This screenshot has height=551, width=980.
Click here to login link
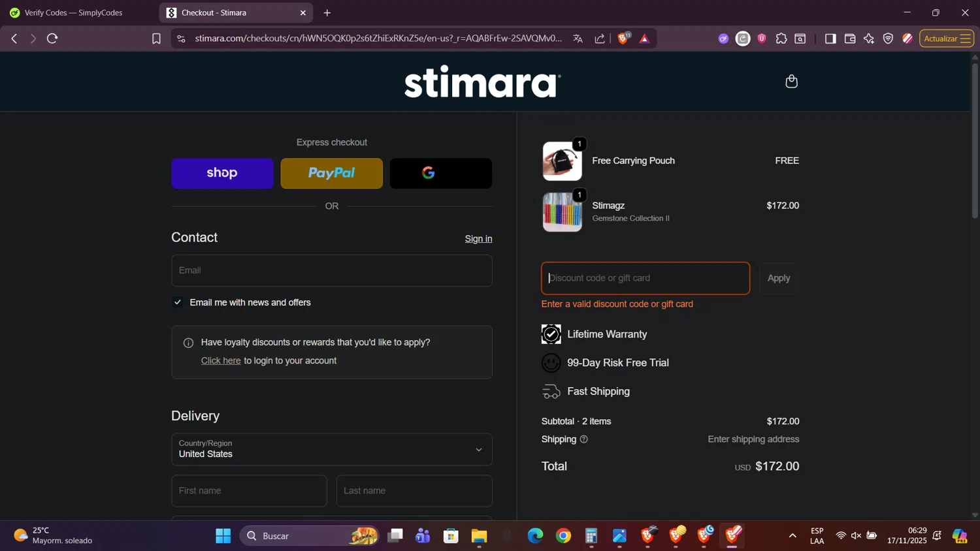221,360
